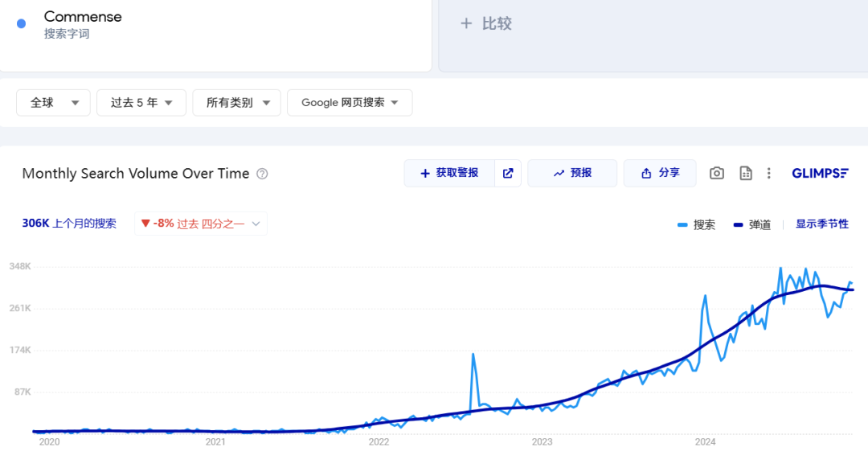
Task: Click the camera screenshot icon
Action: pyautogui.click(x=717, y=173)
